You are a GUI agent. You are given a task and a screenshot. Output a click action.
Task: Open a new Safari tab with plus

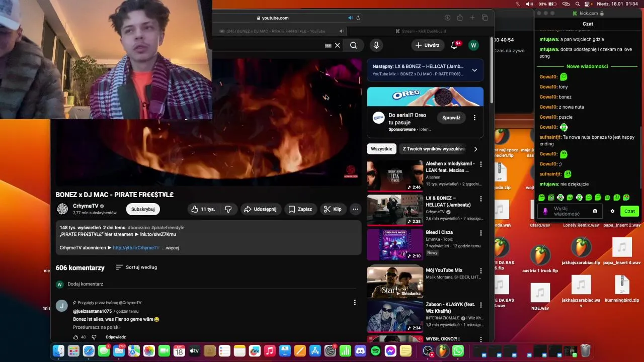[x=472, y=18]
